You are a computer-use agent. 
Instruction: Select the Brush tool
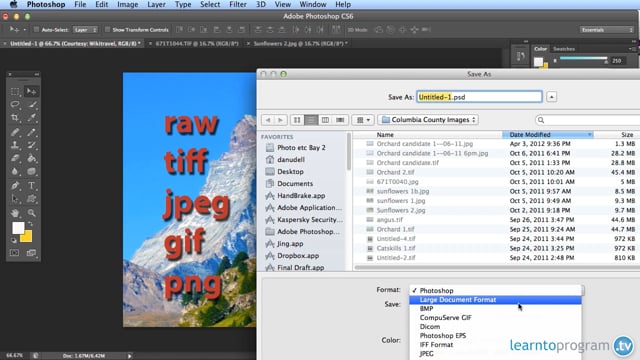[31, 132]
